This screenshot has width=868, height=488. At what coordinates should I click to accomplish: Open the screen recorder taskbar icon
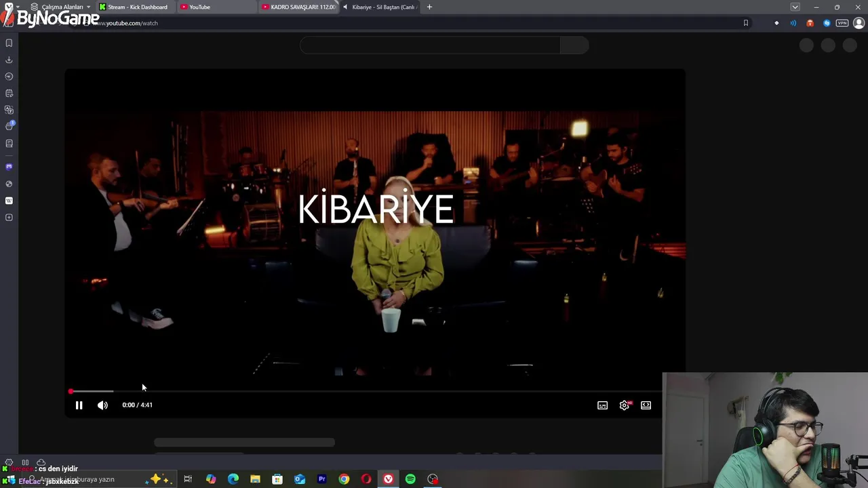coord(433,480)
